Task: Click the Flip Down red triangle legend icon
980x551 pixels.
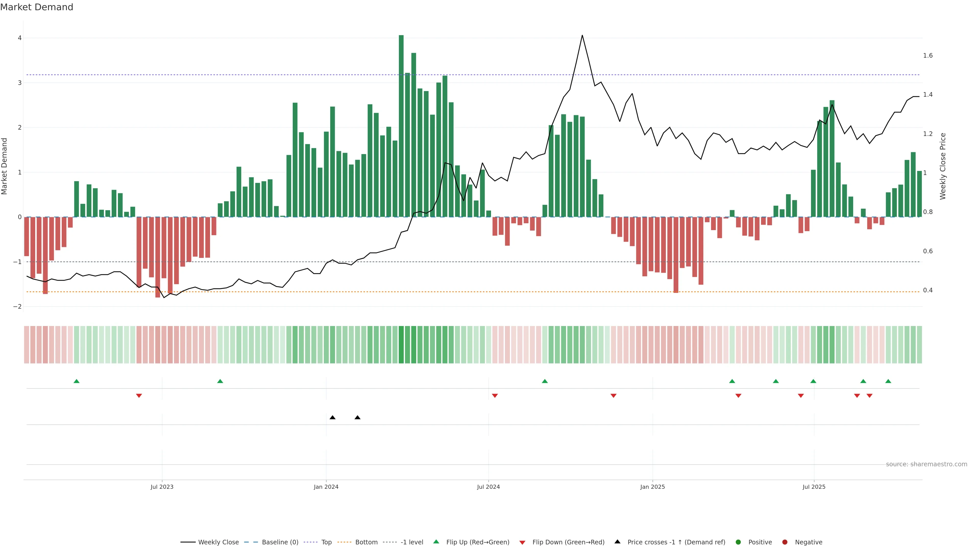Action: click(x=522, y=543)
